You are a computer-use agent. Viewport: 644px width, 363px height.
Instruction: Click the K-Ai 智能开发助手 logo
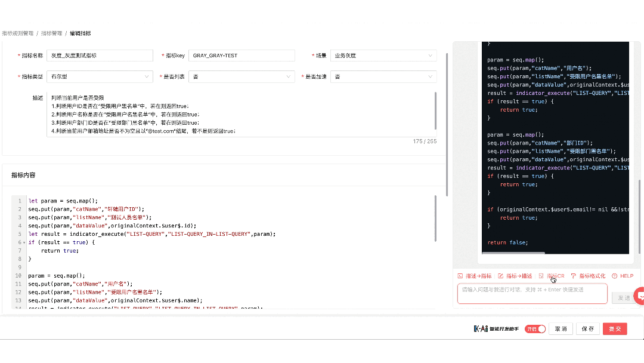pyautogui.click(x=496, y=328)
